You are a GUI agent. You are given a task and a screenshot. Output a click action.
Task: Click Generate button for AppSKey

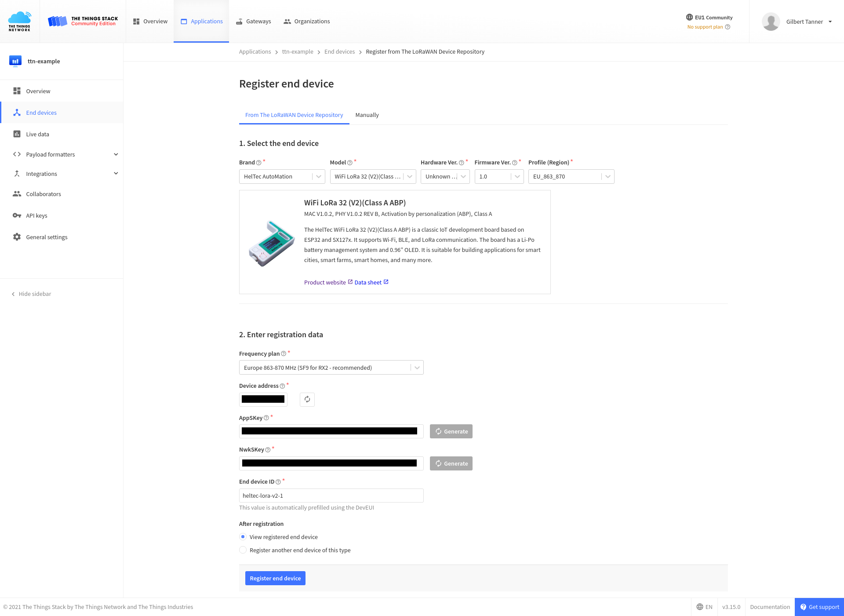pyautogui.click(x=451, y=431)
